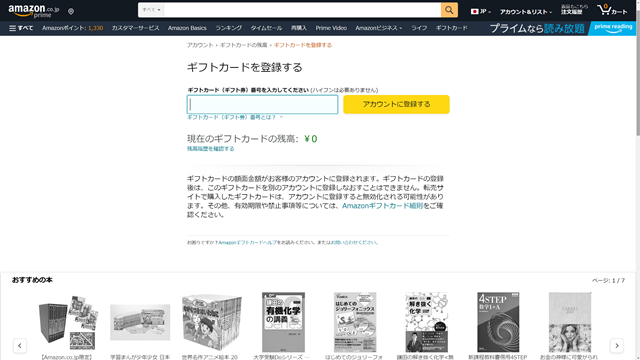Screen dimensions: 640x360
Task: Open the お金の神様に可愛がられ book thumbnail
Action: [x=570, y=322]
